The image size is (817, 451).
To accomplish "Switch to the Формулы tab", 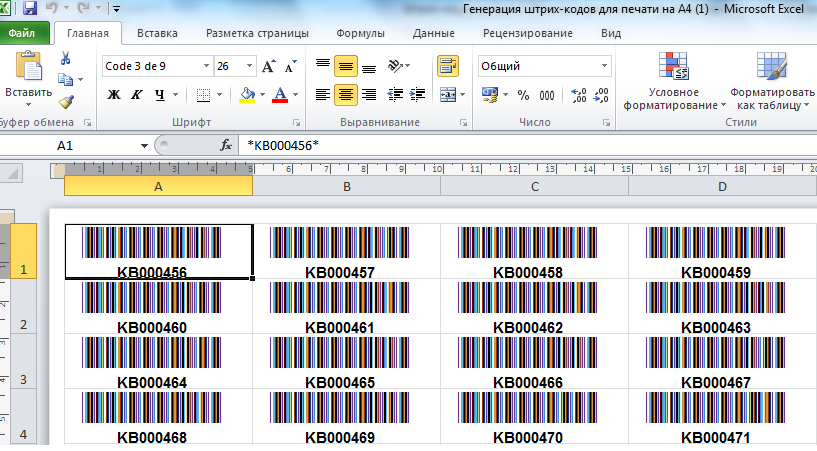I will [x=361, y=33].
